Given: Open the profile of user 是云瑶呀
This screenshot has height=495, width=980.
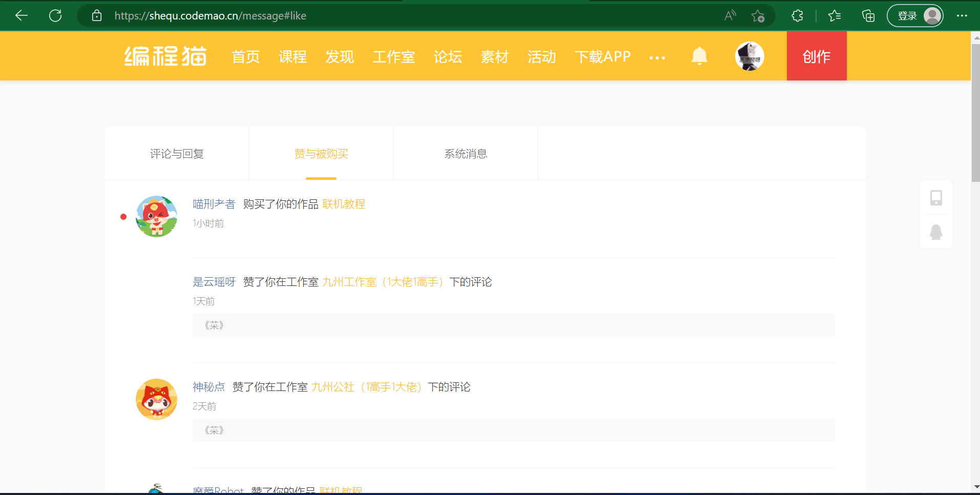Looking at the screenshot, I should click(214, 282).
